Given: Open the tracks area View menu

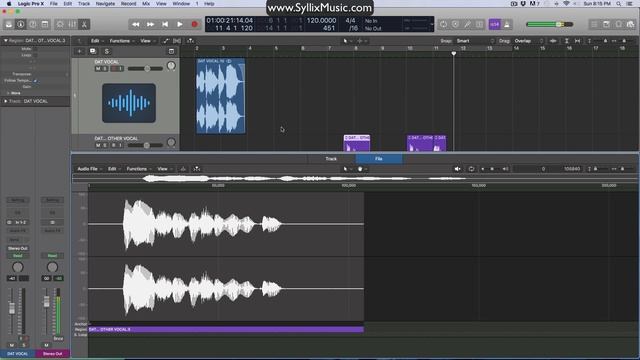Looking at the screenshot, I should point(147,41).
